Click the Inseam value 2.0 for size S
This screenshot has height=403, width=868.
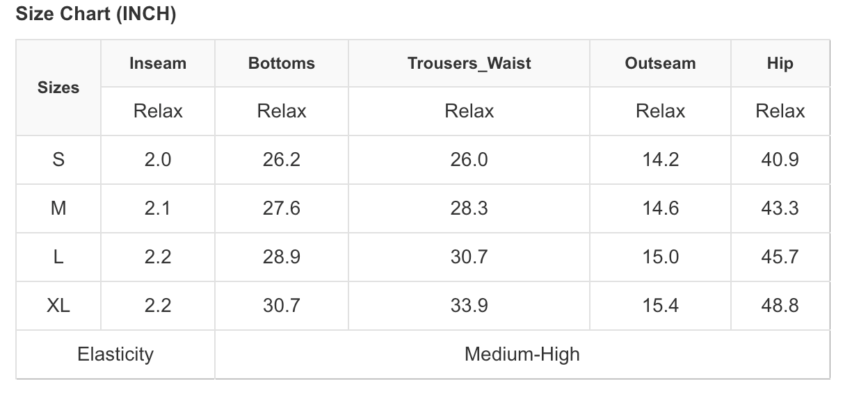tap(158, 160)
